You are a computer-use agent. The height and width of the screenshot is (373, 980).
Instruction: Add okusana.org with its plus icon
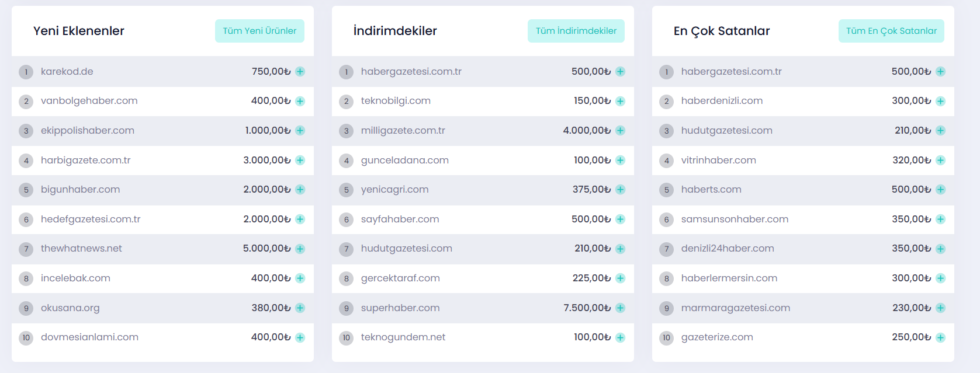point(300,308)
